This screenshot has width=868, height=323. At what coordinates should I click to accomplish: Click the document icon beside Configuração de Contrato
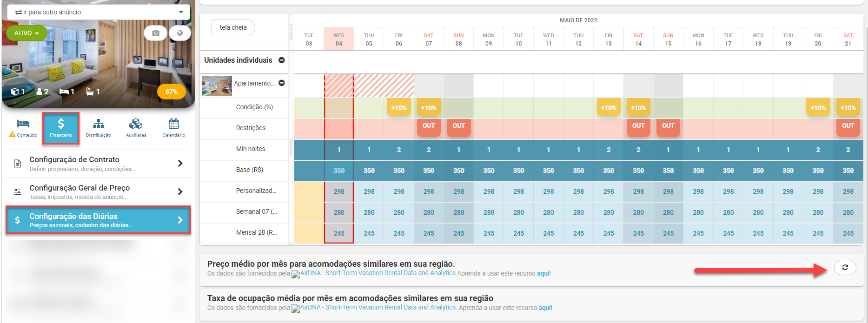tap(18, 164)
